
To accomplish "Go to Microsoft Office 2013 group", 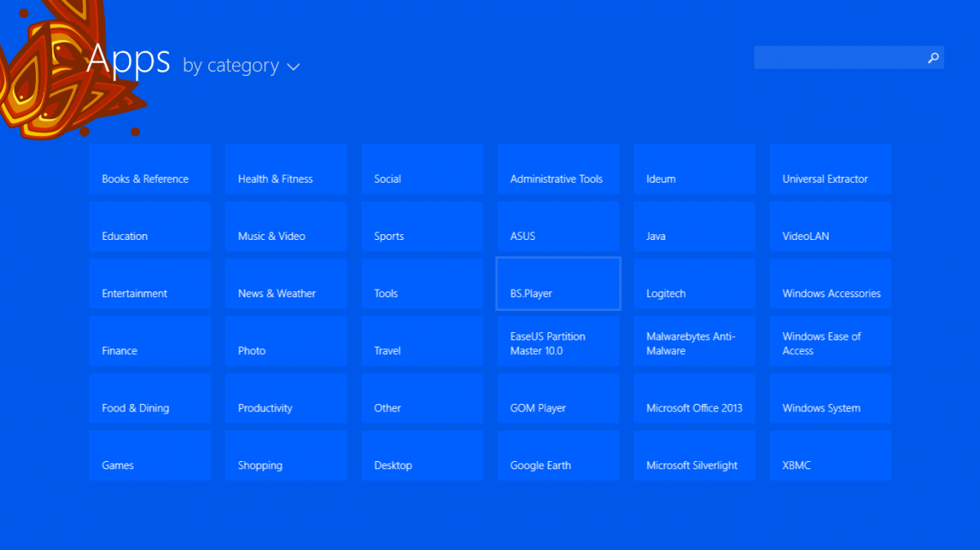I will click(695, 397).
